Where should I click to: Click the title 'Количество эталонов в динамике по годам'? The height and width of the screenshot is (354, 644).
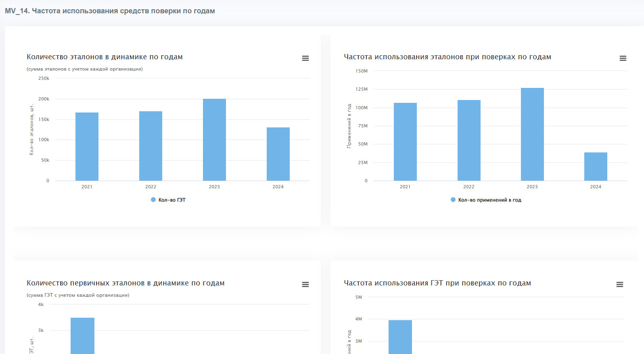(105, 57)
